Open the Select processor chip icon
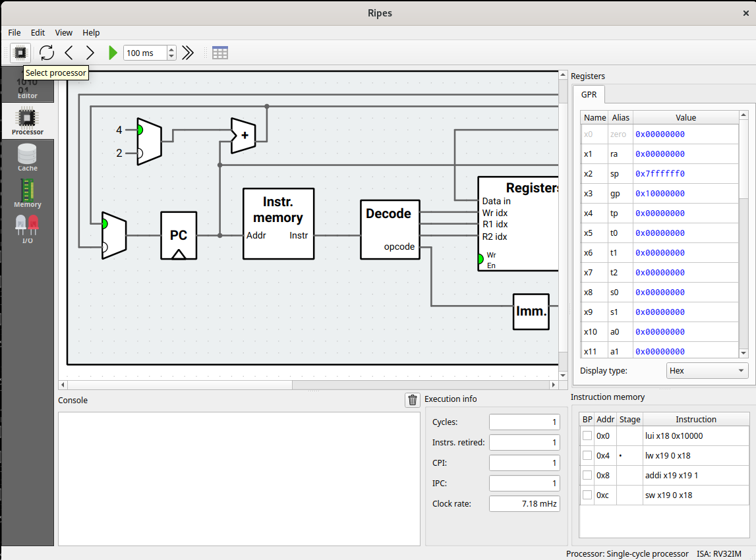756x560 pixels. (x=20, y=53)
